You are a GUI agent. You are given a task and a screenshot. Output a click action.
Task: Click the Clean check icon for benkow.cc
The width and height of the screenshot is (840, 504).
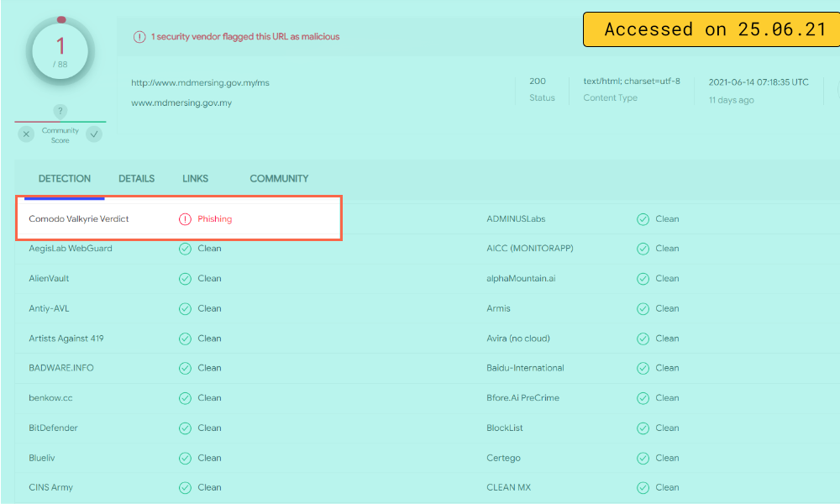pos(185,398)
